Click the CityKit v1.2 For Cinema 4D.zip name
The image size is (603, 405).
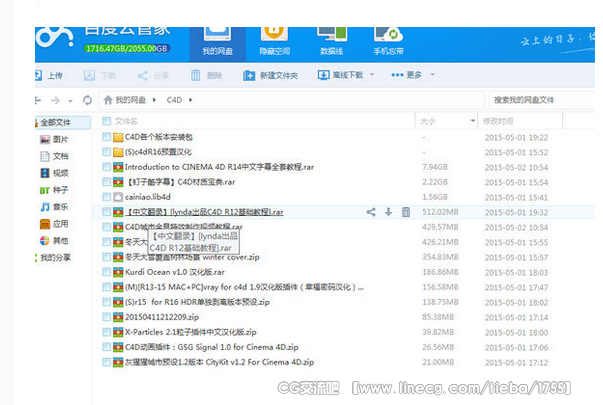click(x=219, y=362)
